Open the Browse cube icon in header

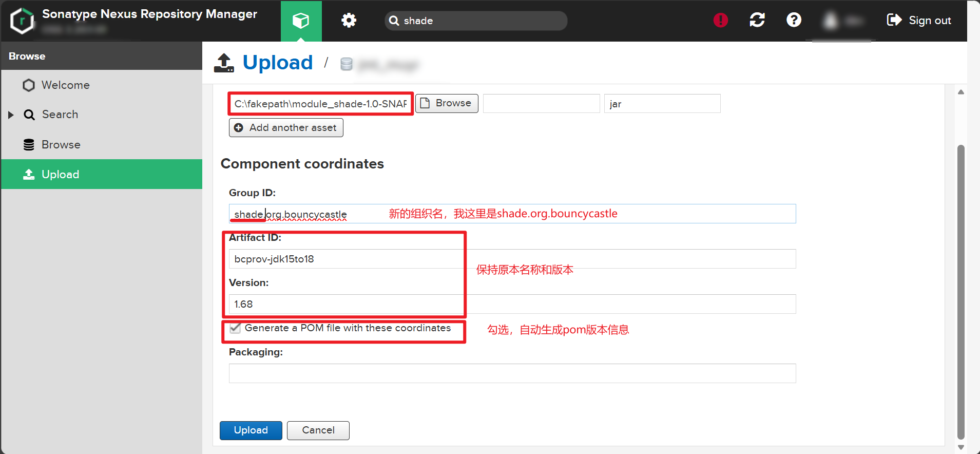[301, 21]
